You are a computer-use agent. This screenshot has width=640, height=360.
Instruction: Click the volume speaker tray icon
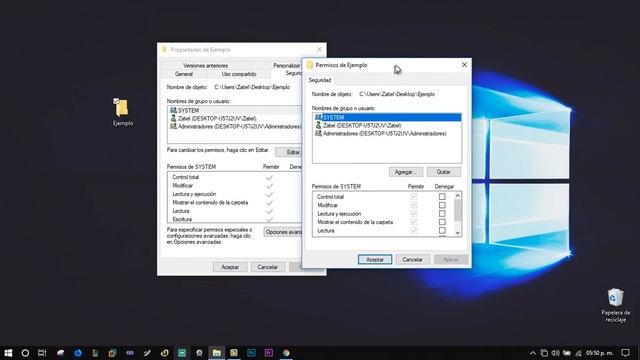point(556,353)
